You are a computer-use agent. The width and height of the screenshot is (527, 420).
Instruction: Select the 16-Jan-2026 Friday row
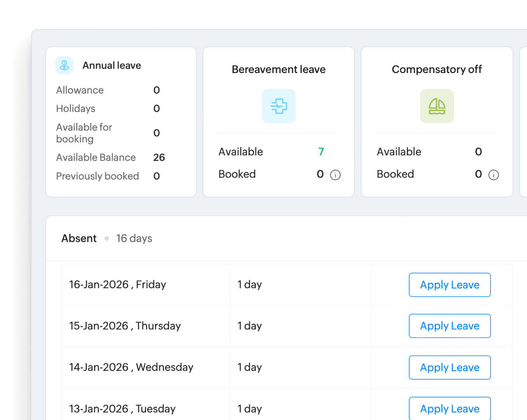[x=118, y=285]
